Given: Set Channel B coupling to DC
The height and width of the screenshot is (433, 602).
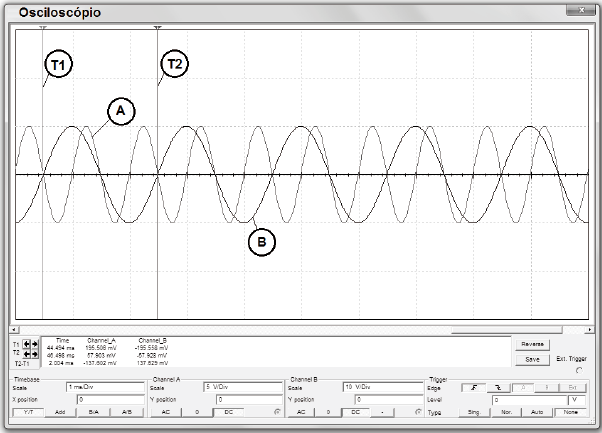Looking at the screenshot, I should [354, 412].
